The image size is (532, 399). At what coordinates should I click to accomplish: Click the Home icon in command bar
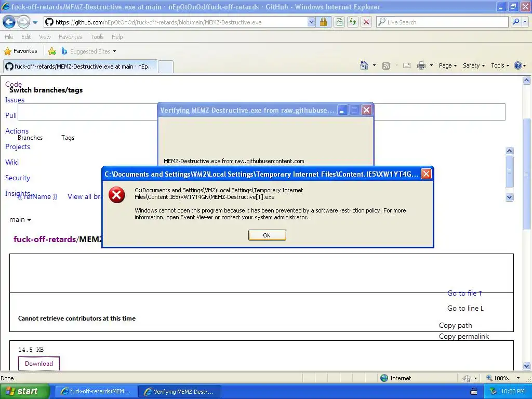pos(364,65)
